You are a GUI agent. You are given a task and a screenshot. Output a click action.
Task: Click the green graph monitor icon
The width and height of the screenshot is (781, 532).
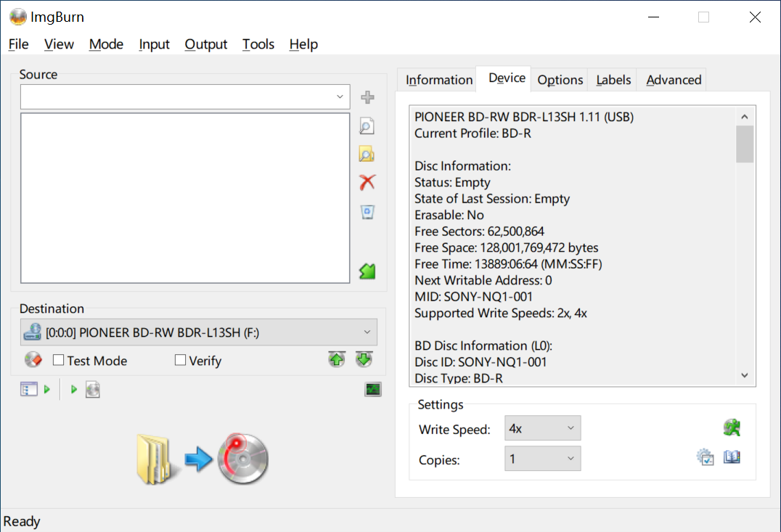tap(373, 389)
